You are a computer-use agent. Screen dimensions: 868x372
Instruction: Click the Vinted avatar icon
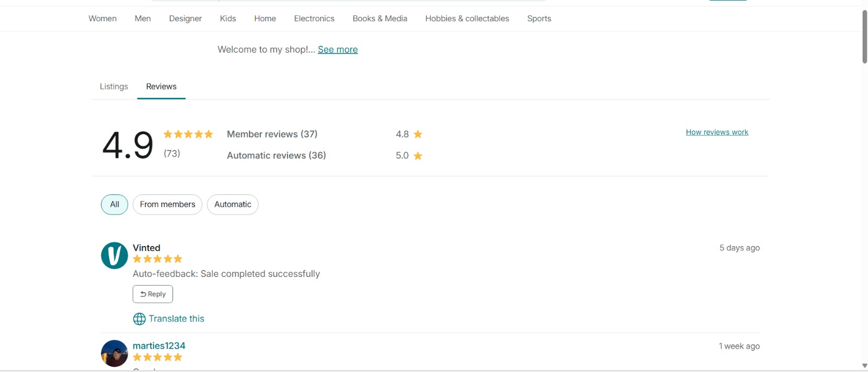[x=114, y=256]
